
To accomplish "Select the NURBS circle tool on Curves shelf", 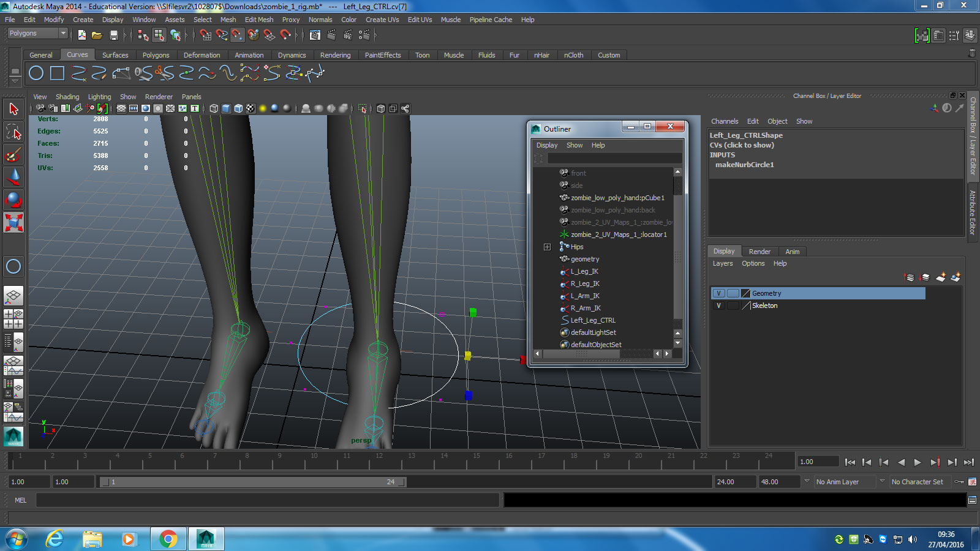I will click(x=36, y=73).
